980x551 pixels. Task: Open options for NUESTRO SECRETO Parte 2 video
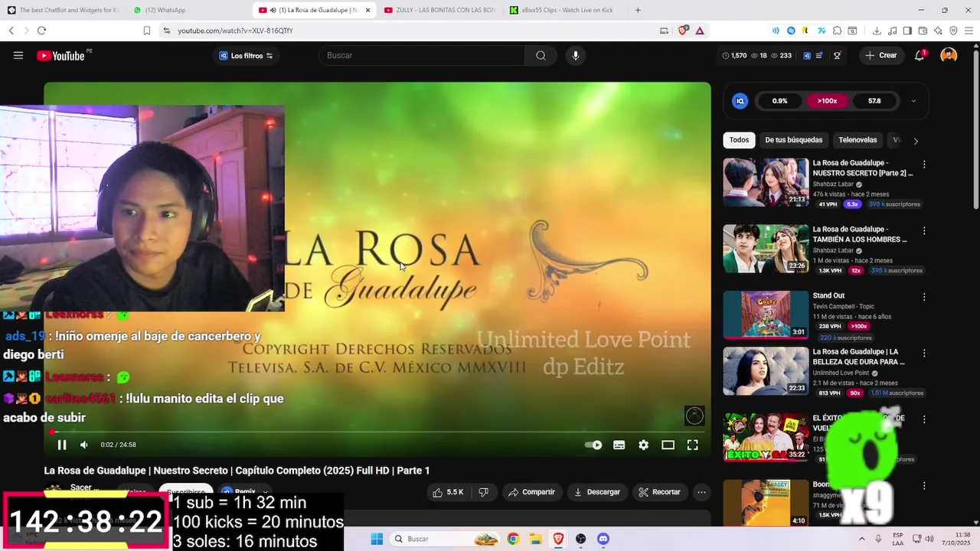point(924,164)
